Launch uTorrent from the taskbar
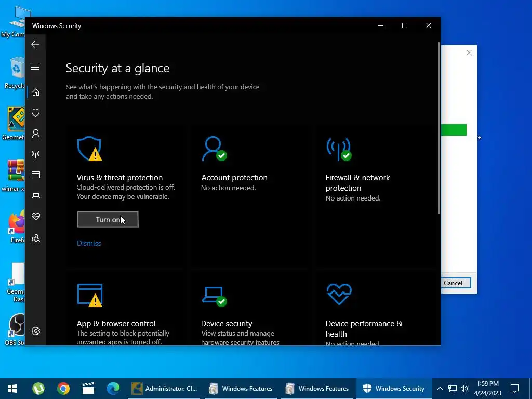 (x=38, y=389)
